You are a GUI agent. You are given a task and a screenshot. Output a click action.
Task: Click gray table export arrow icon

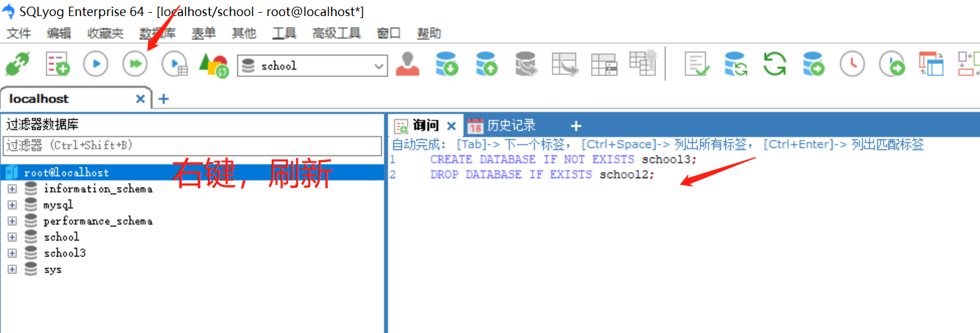(x=565, y=64)
